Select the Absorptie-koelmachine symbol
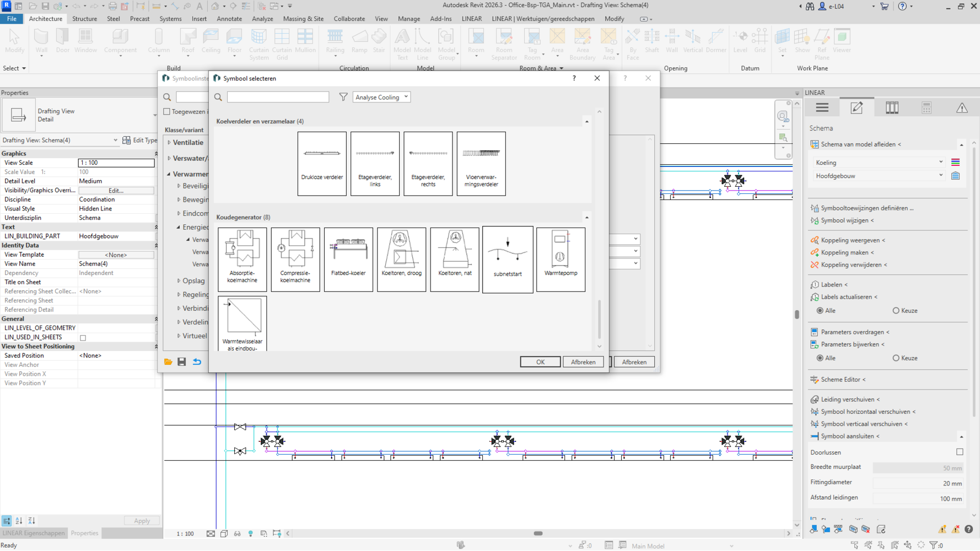980x551 pixels. click(x=242, y=259)
